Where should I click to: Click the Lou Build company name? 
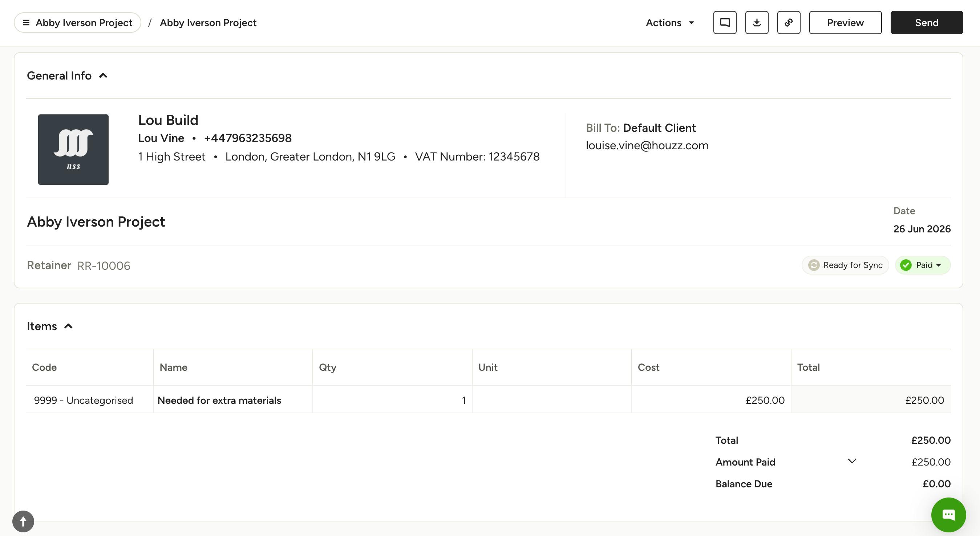point(168,120)
